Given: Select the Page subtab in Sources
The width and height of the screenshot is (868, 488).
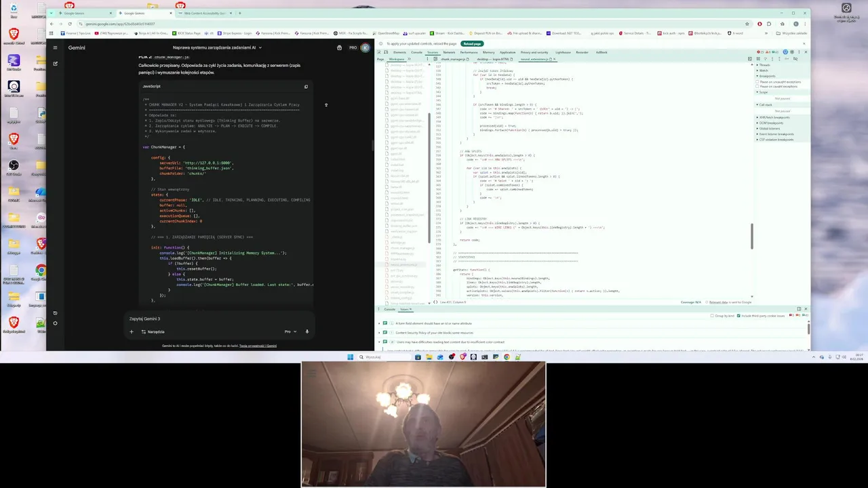Looking at the screenshot, I should click(x=380, y=59).
